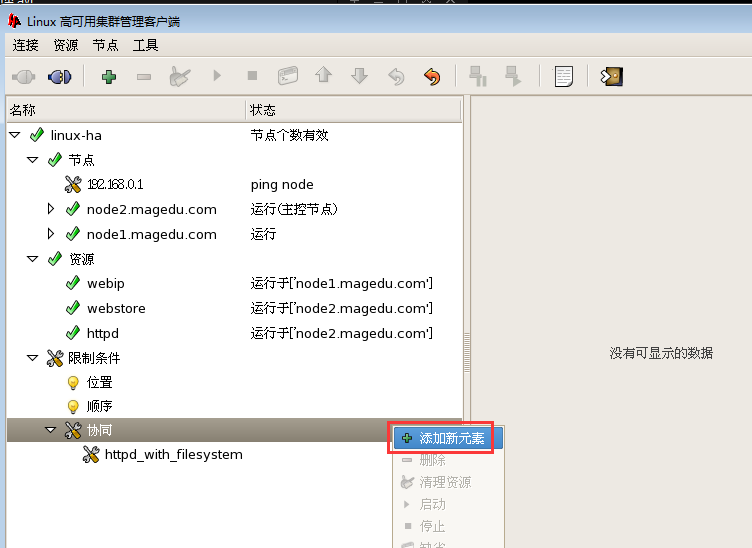This screenshot has height=548, width=752.
Task: Expand the node2.magedu.com tree node
Action: (x=52, y=209)
